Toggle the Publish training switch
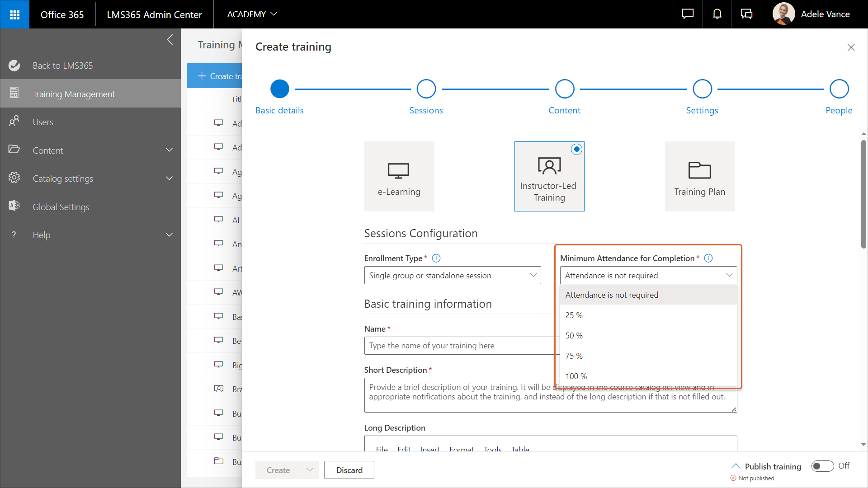868x488 pixels. pos(822,466)
